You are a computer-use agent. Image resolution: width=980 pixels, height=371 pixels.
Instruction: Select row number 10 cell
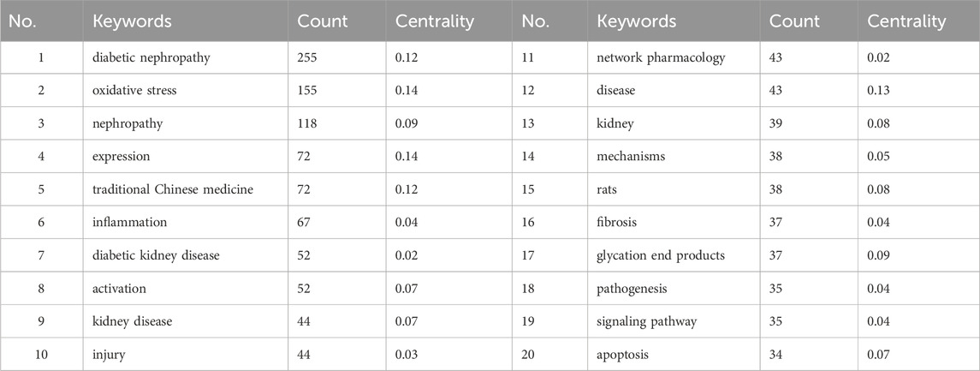pyautogui.click(x=41, y=355)
